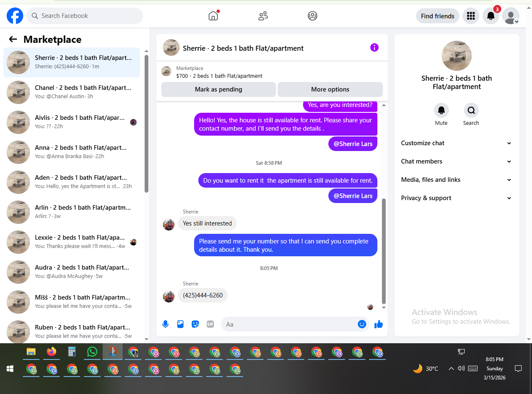Open the Chanel conversation

point(72,92)
